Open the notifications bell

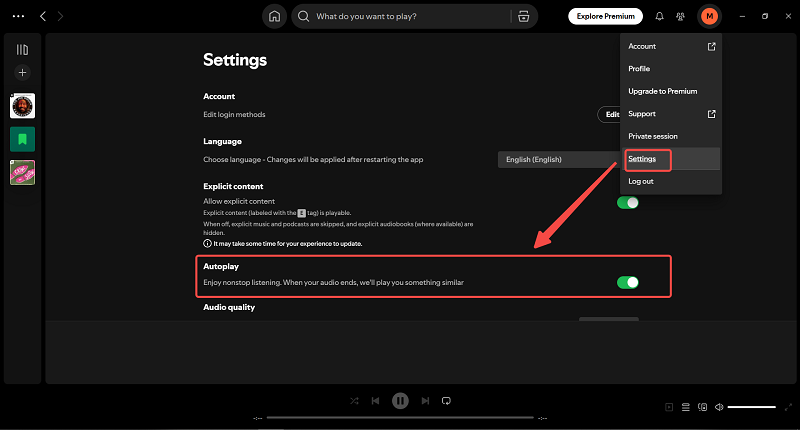[659, 16]
